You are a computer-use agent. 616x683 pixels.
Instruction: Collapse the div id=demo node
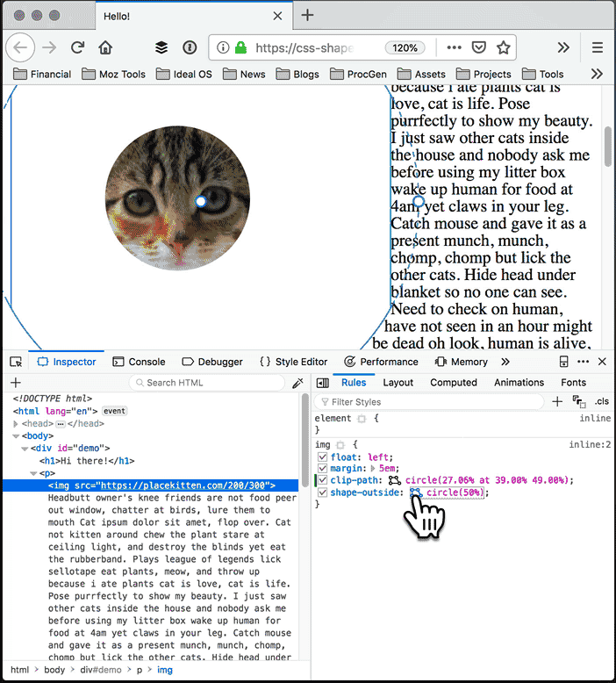[25, 449]
